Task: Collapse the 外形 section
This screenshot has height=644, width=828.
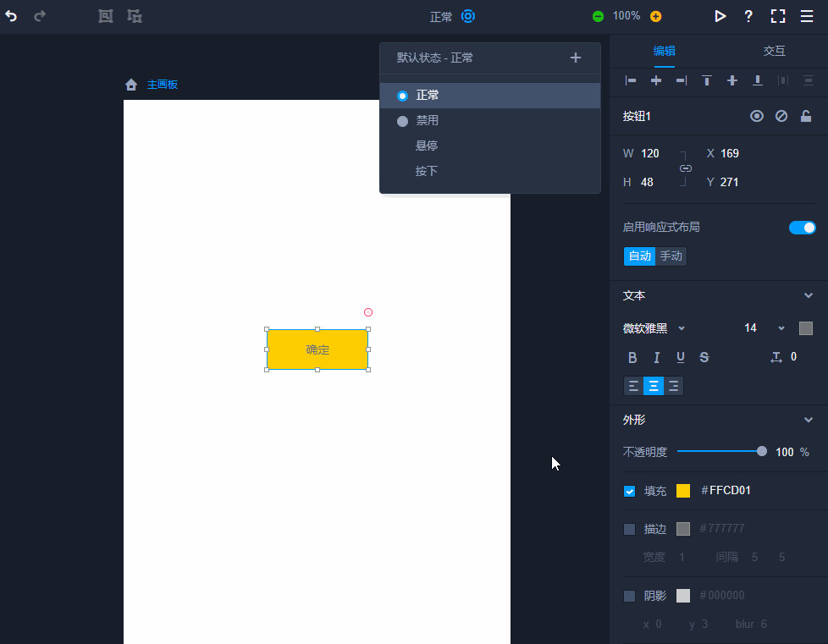Action: [808, 419]
